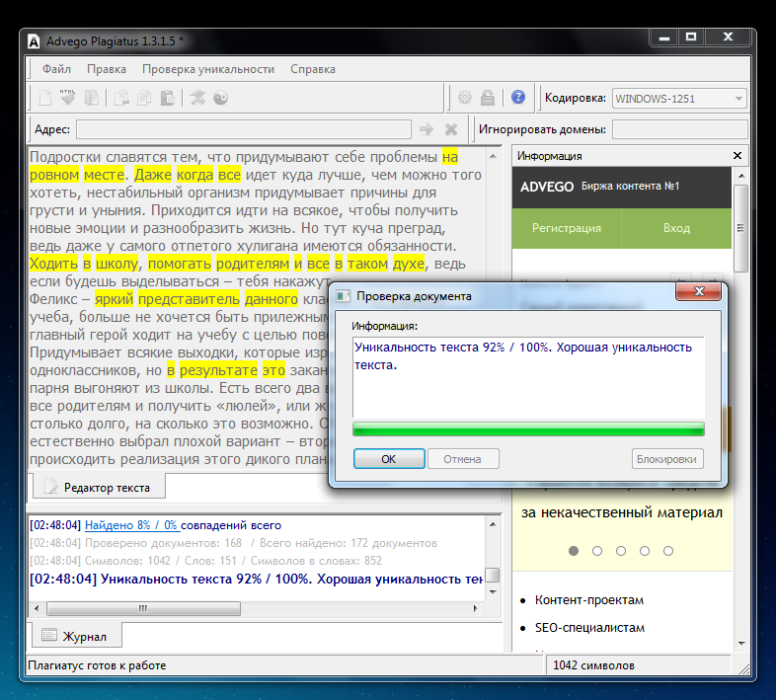Click the log panel scroll down arrow
The image size is (776, 700).
point(493,592)
